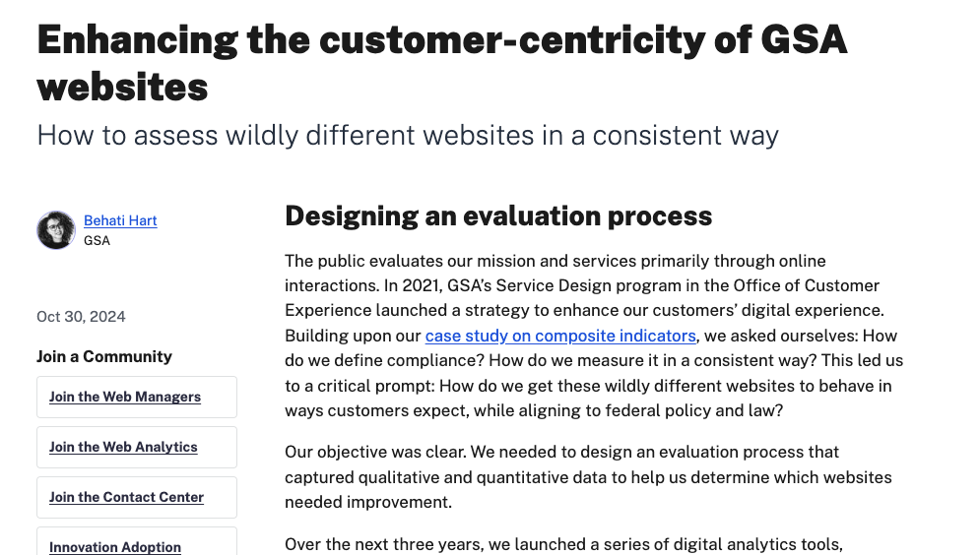This screenshot has height=555, width=980.
Task: Follow the case study on composite indicators link
Action: [560, 336]
